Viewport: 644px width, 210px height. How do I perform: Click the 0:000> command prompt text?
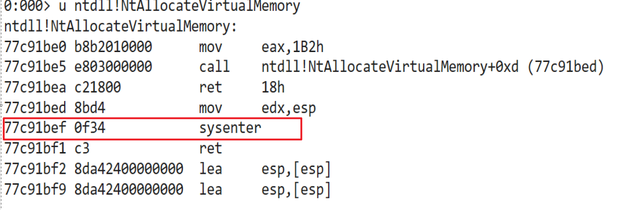(x=27, y=6)
